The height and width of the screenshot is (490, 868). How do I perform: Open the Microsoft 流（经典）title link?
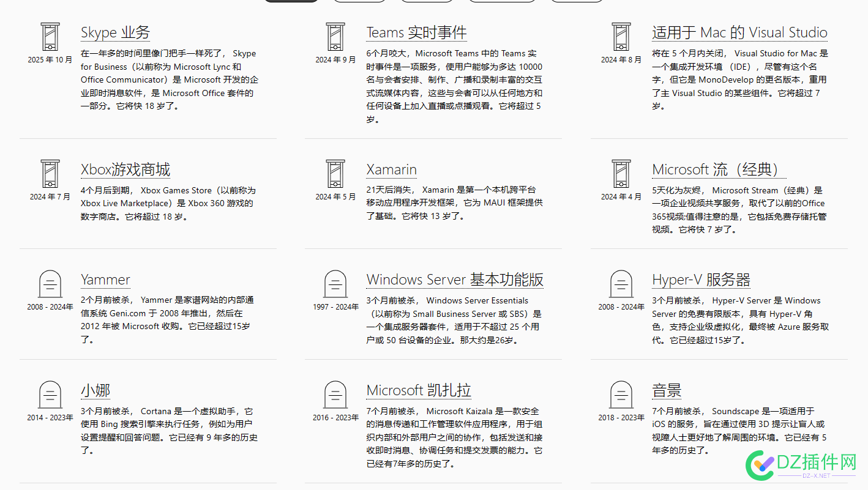coord(719,169)
